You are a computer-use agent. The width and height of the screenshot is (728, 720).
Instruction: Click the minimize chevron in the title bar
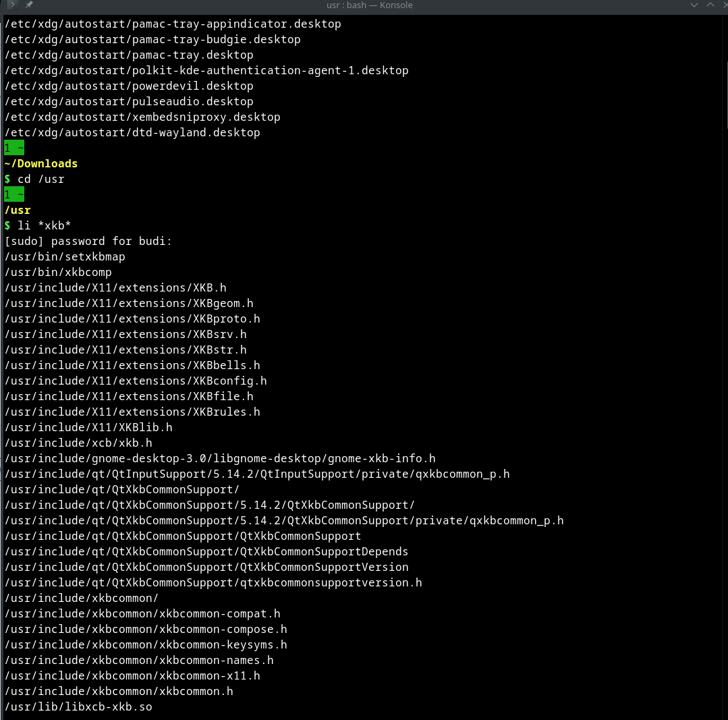tap(694, 5)
